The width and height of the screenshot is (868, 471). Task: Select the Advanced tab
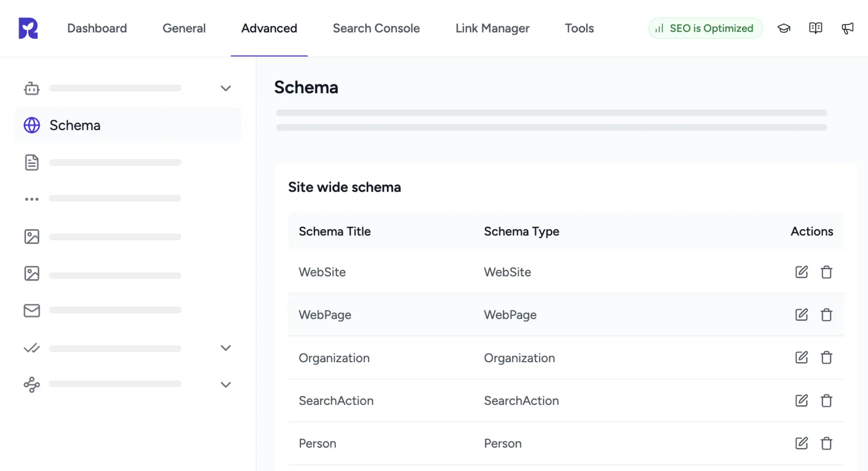click(x=269, y=28)
